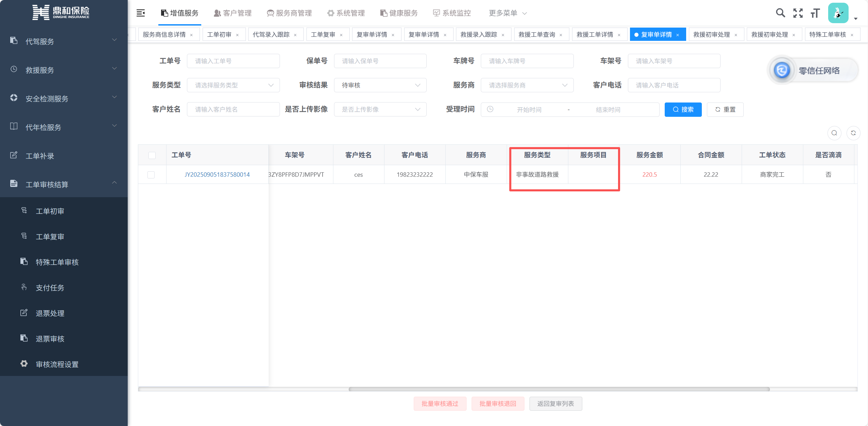Switch to the 救援工单查询 tab

coord(537,34)
